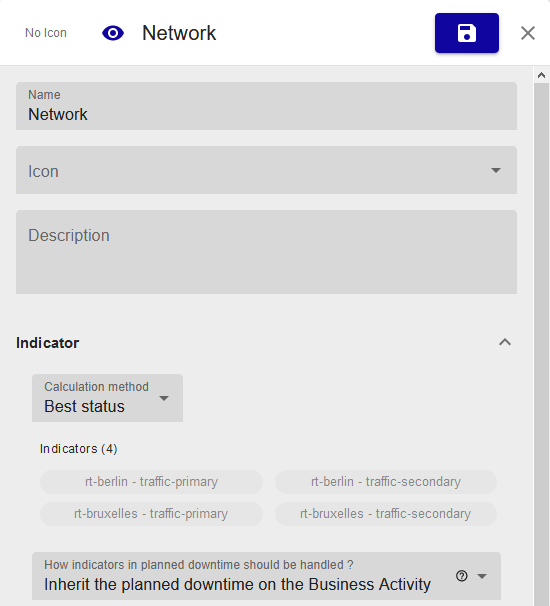
Task: Click the No Icon placeholder
Action: click(46, 33)
